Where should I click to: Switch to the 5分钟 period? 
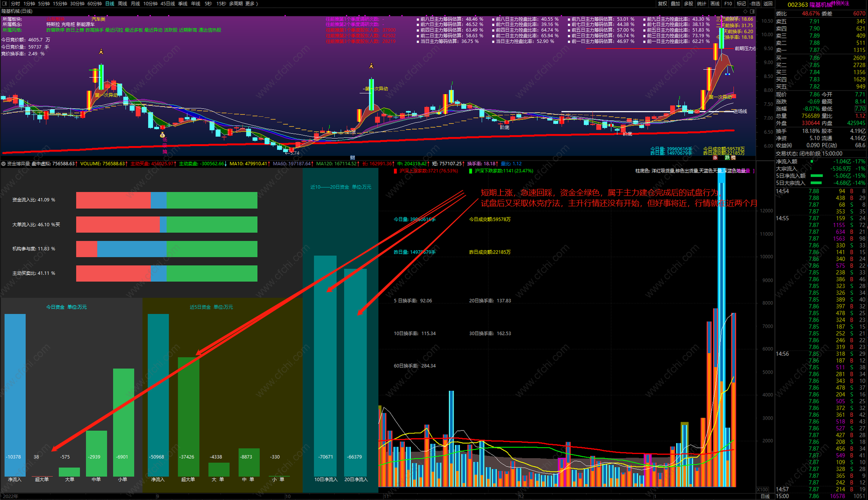tap(44, 4)
